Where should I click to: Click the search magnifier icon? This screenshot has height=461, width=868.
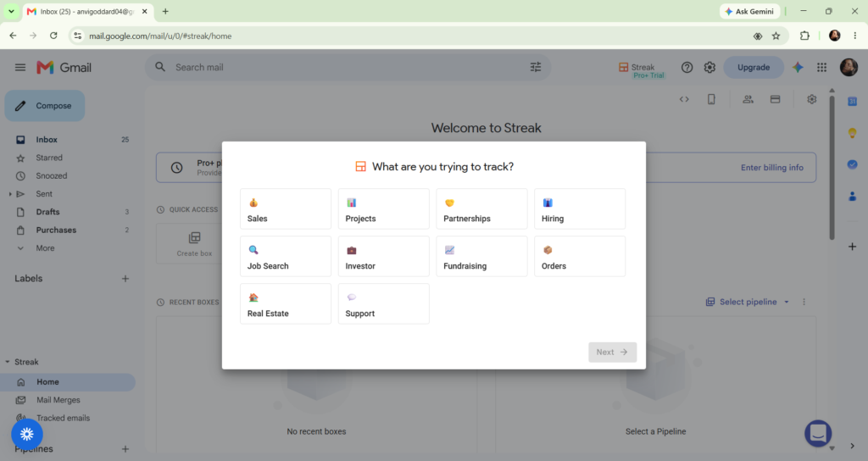[160, 67]
